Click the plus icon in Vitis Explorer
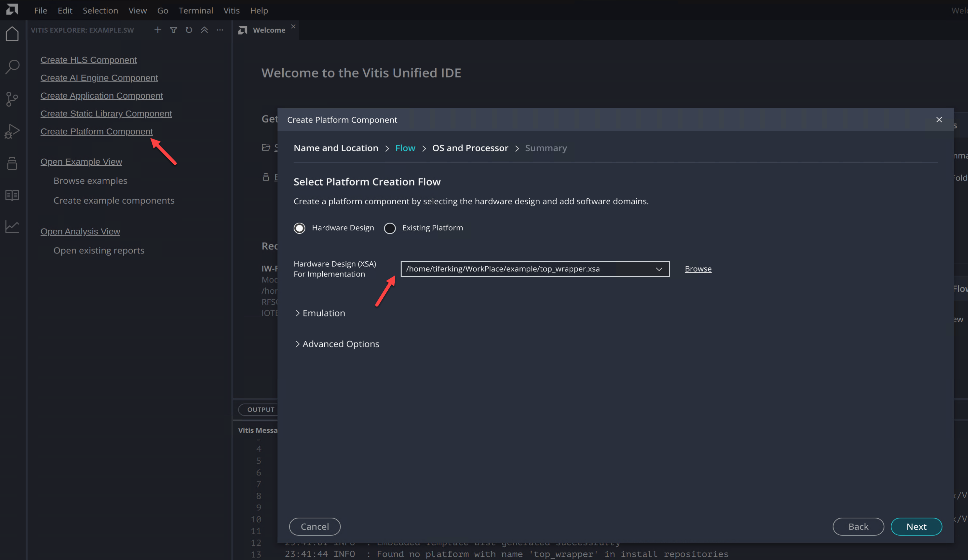The image size is (968, 560). coord(158,30)
